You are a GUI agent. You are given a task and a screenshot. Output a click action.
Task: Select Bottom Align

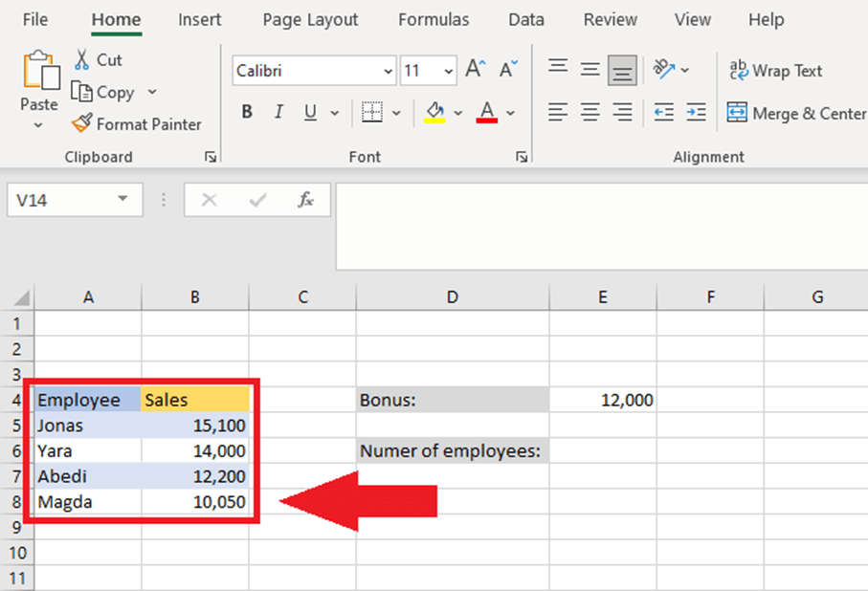click(622, 70)
